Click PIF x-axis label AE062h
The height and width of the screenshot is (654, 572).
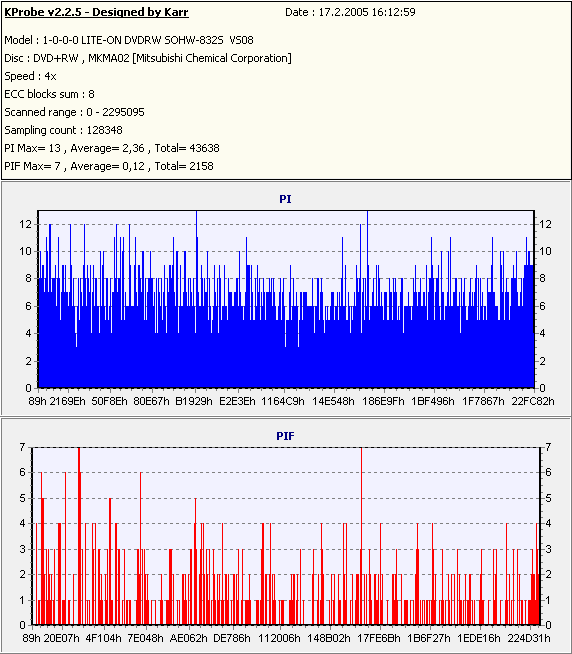(189, 638)
